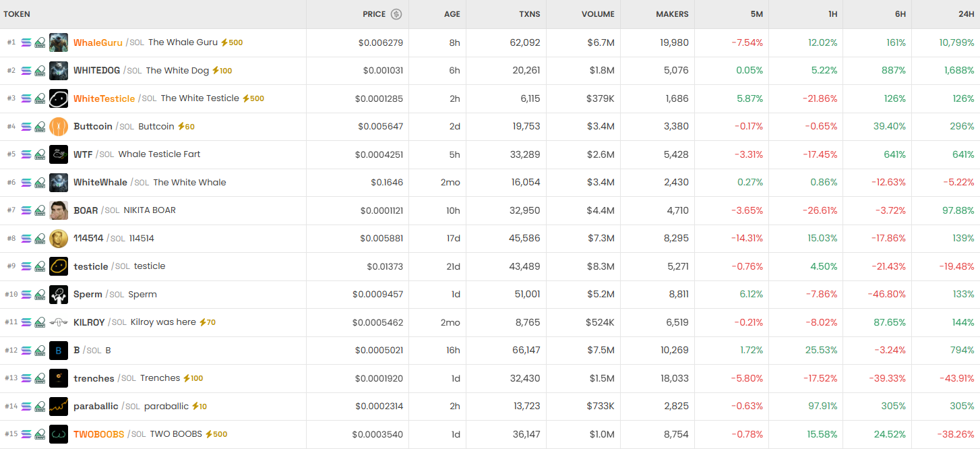Open the WhiteWhale token pair link
This screenshot has width=980, height=449.
(100, 183)
